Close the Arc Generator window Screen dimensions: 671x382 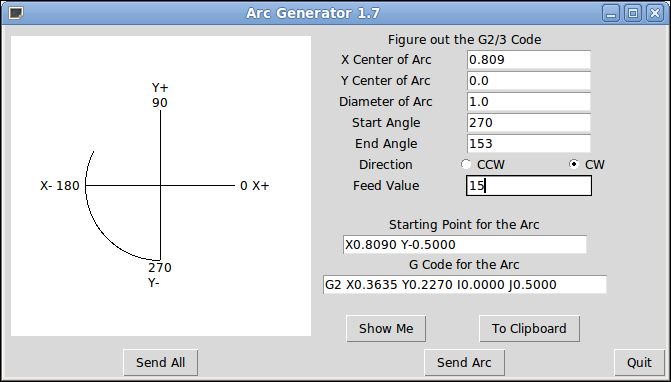point(655,13)
